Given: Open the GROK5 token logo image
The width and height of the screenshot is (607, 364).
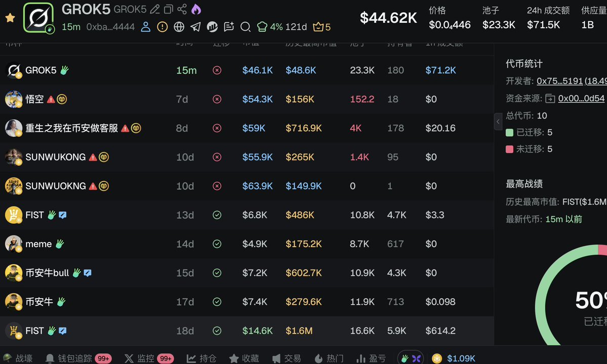Looking at the screenshot, I should [38, 17].
